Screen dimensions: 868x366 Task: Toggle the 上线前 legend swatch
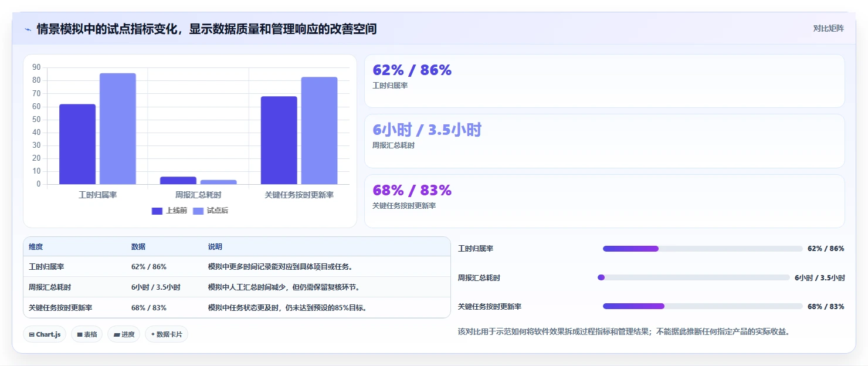click(157, 211)
